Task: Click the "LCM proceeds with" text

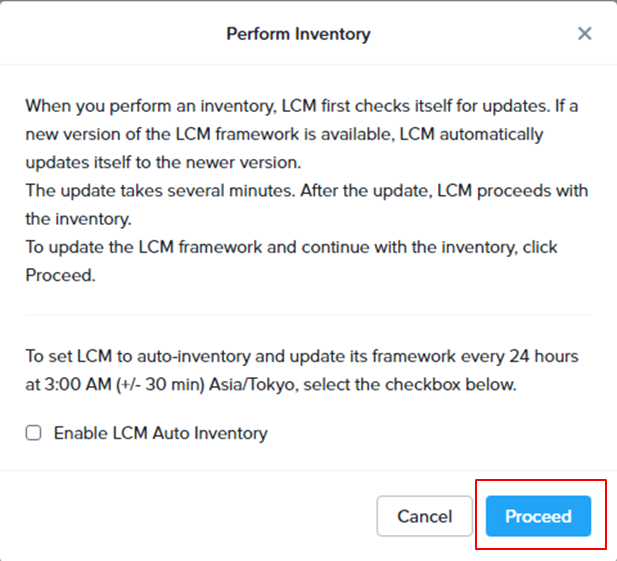Action: (x=520, y=190)
